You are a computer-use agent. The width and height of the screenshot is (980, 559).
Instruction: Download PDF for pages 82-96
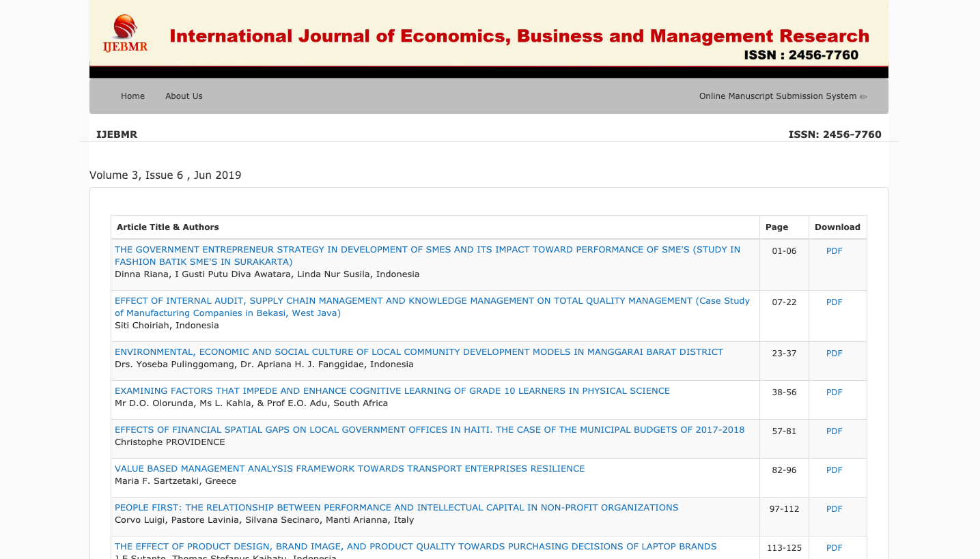[834, 470]
